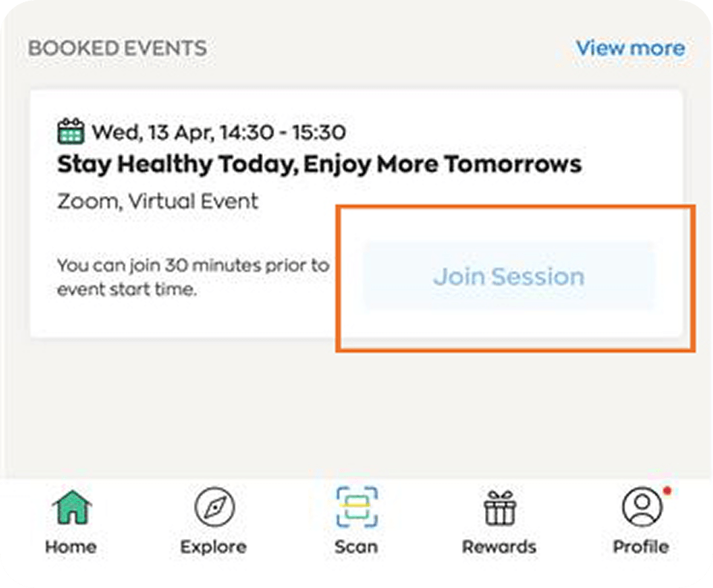Switch to the Explore tab label
The width and height of the screenshot is (713, 588).
click(x=214, y=547)
